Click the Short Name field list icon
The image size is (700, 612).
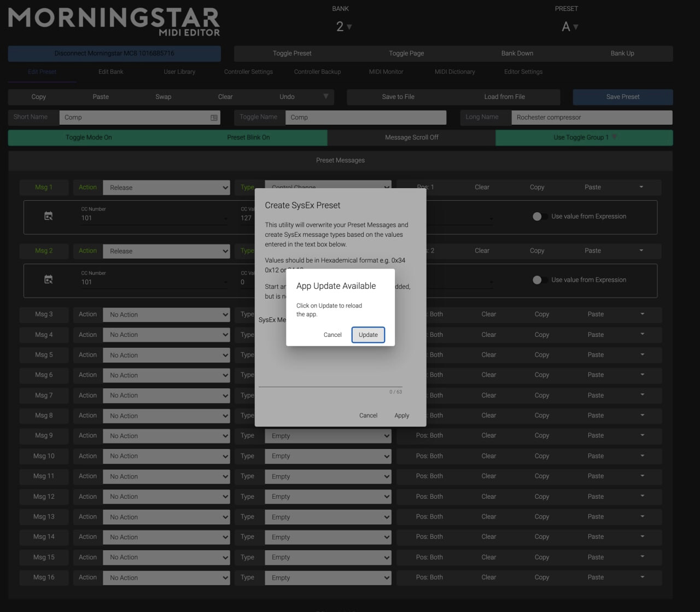pyautogui.click(x=214, y=118)
